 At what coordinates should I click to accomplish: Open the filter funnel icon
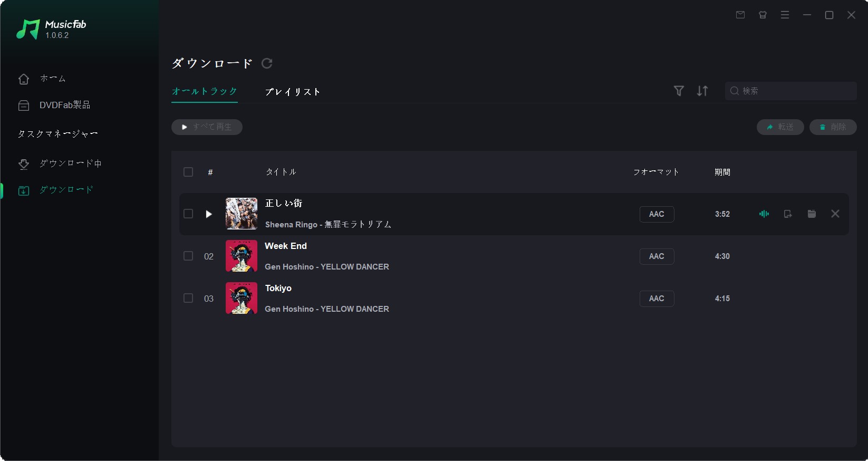(x=679, y=91)
